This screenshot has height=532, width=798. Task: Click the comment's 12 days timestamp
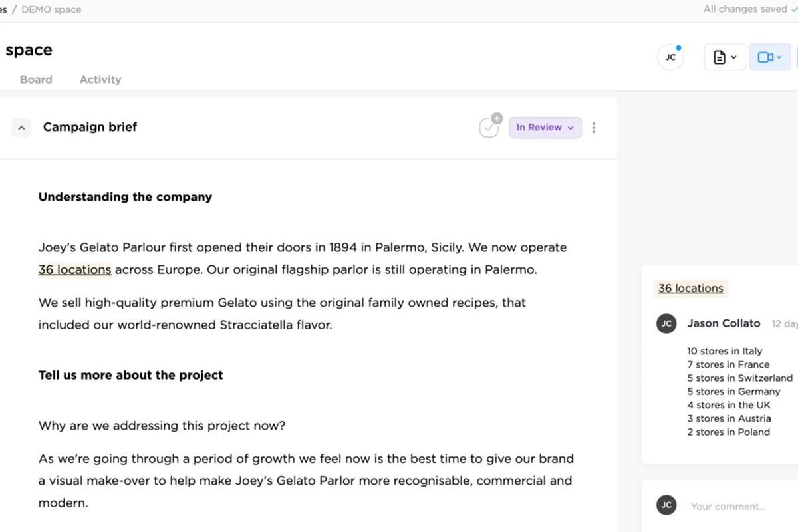point(783,324)
